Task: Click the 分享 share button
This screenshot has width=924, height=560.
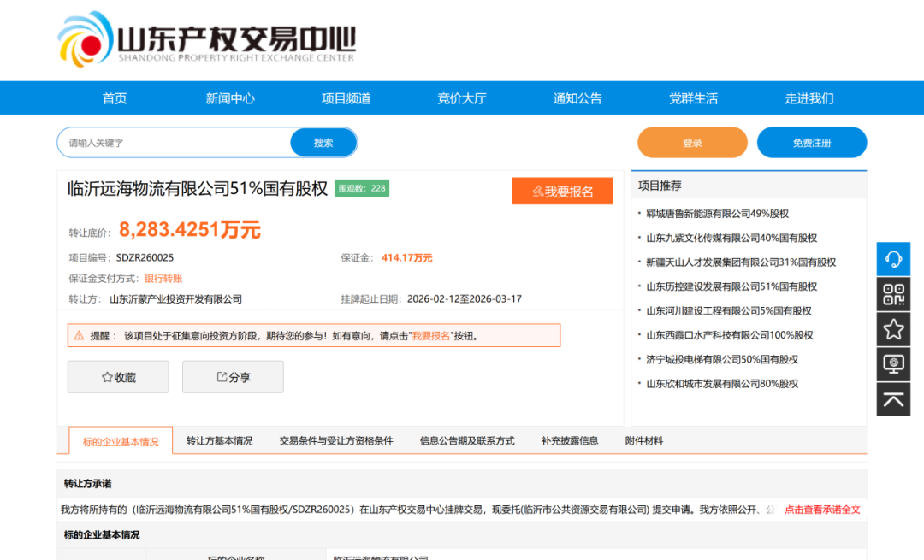Action: click(x=232, y=376)
